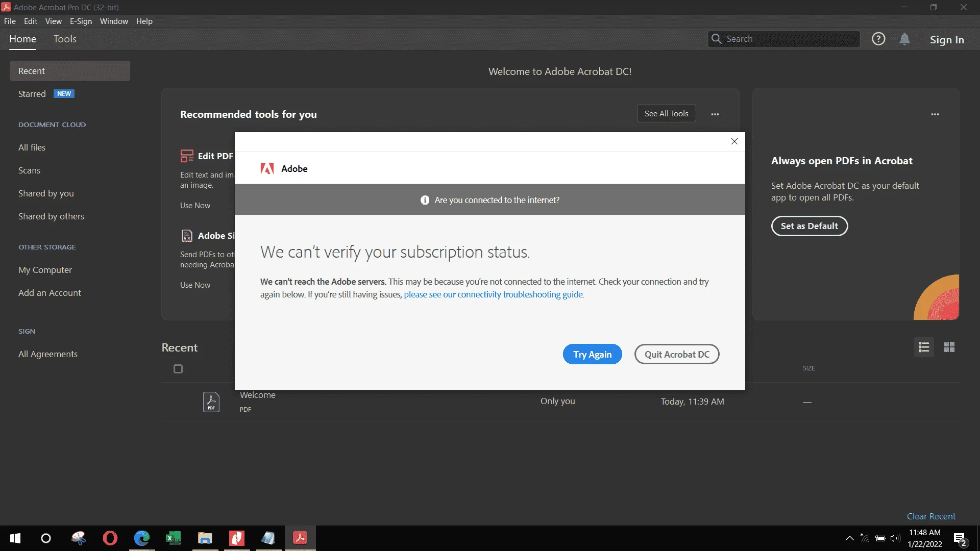This screenshot has height=551, width=980.
Task: Click the Search input field
Action: 783,39
